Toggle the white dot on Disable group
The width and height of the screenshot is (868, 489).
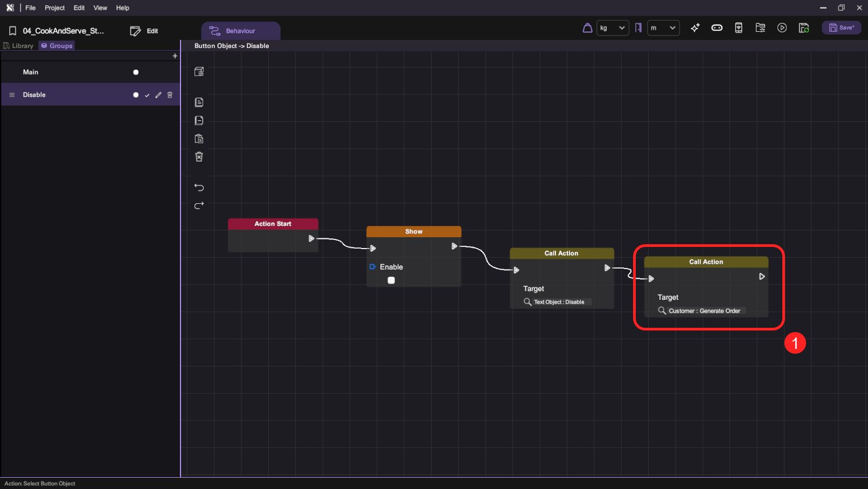[x=136, y=95]
